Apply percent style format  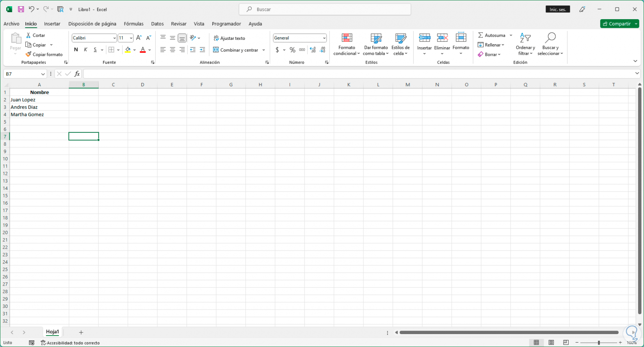tap(292, 50)
